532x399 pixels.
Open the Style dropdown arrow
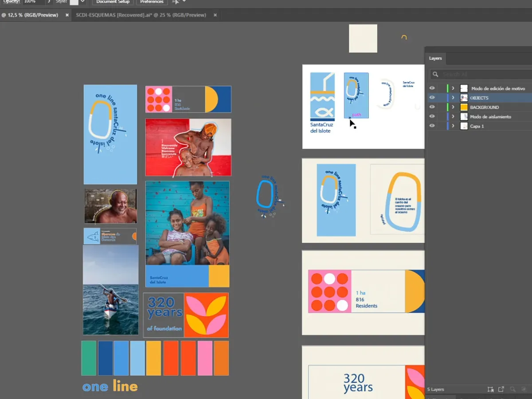(82, 2)
